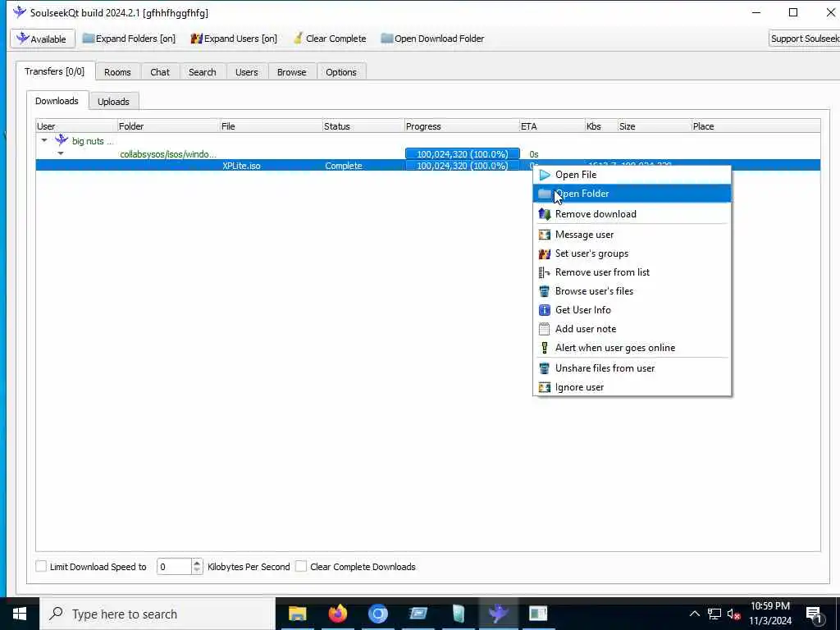Click Open Download Folder button

[x=432, y=39]
